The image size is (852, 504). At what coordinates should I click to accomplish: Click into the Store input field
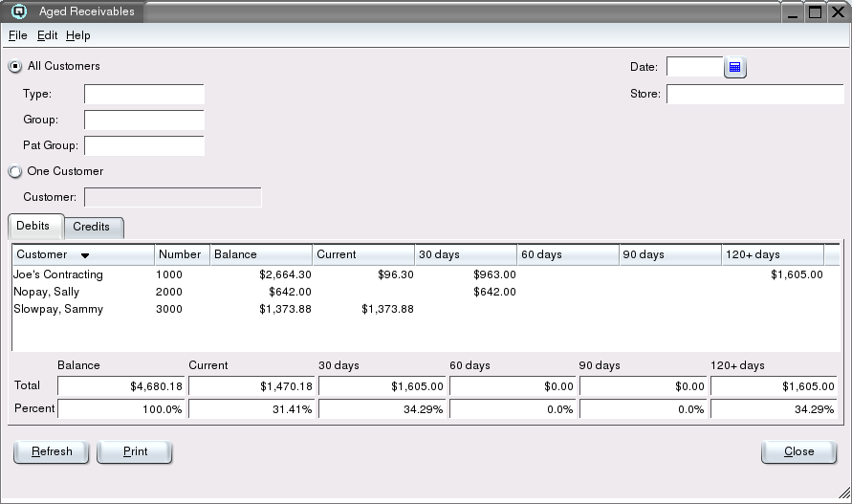pos(754,94)
